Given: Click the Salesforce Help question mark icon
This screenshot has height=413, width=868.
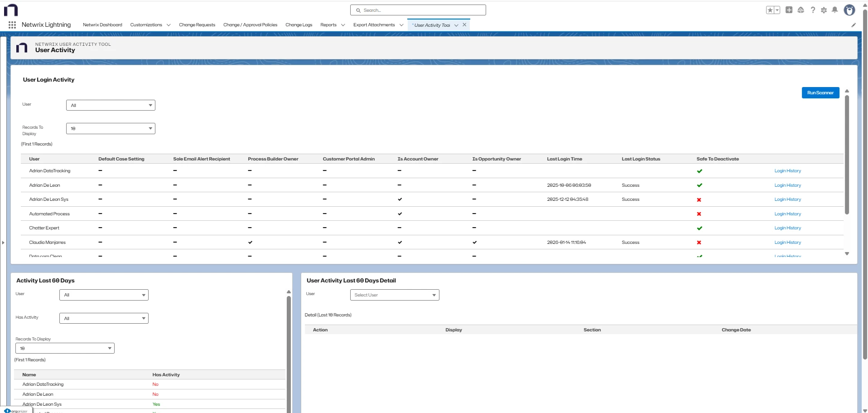Looking at the screenshot, I should tap(813, 10).
